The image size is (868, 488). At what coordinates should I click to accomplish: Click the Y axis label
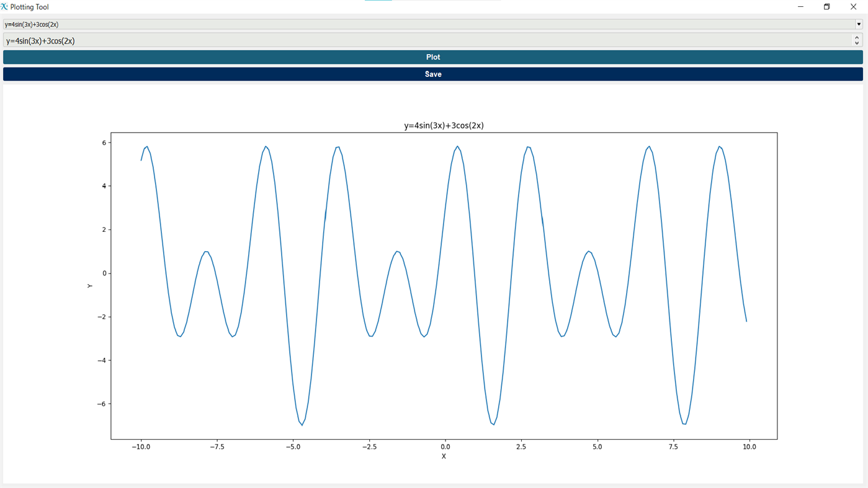[x=89, y=285]
